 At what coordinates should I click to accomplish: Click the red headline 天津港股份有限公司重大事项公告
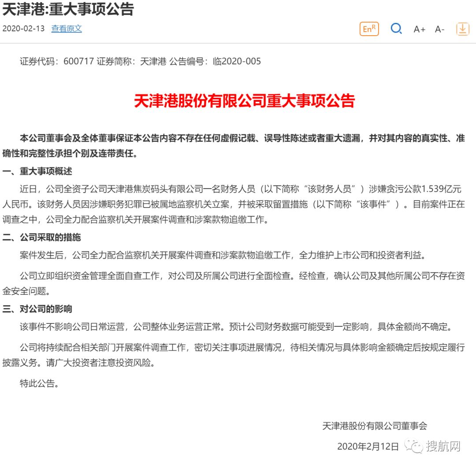[x=244, y=101]
